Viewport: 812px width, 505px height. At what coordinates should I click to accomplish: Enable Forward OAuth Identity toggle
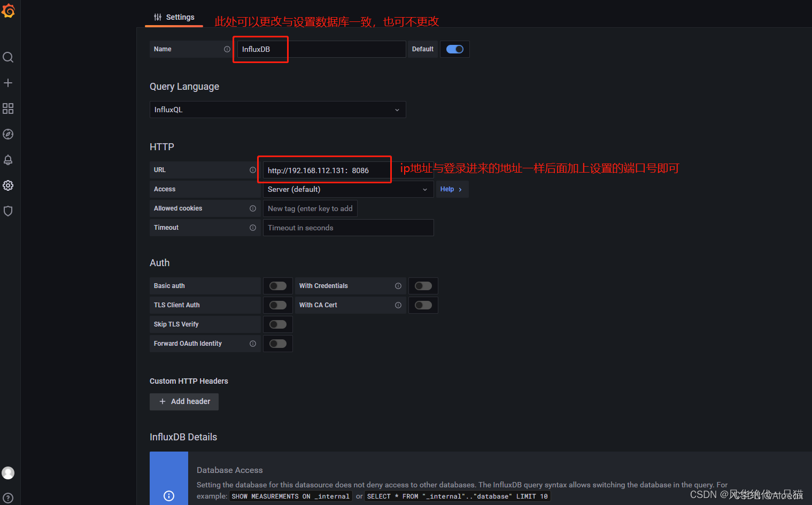point(278,344)
